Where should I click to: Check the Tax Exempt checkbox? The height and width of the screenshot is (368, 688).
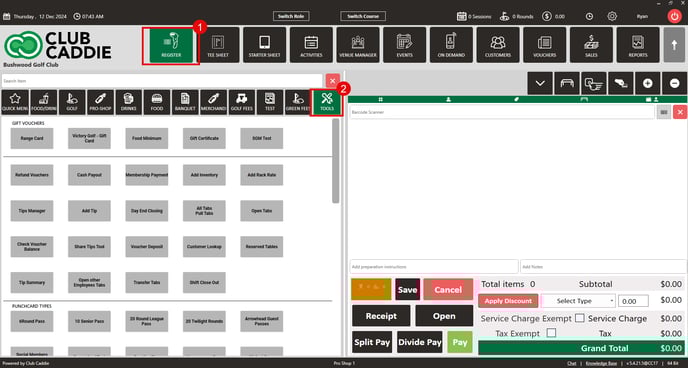(x=551, y=333)
